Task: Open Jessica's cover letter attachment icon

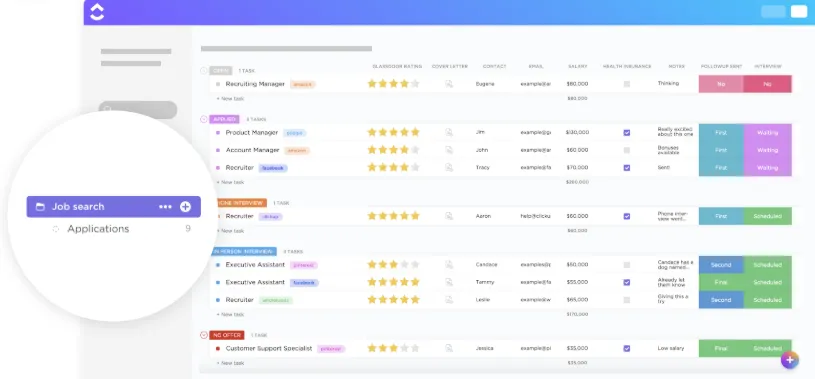Action: click(449, 348)
